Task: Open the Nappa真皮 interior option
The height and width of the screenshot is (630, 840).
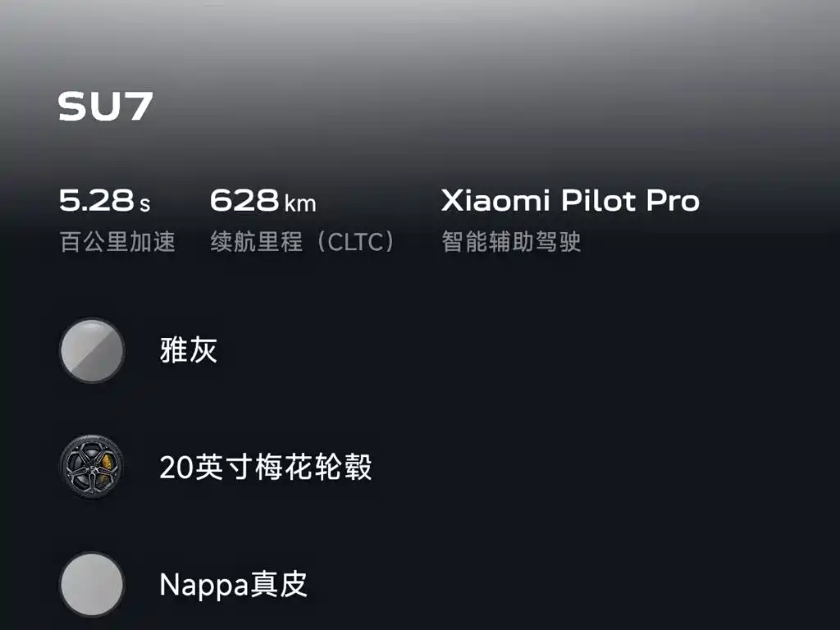Action: point(234,584)
